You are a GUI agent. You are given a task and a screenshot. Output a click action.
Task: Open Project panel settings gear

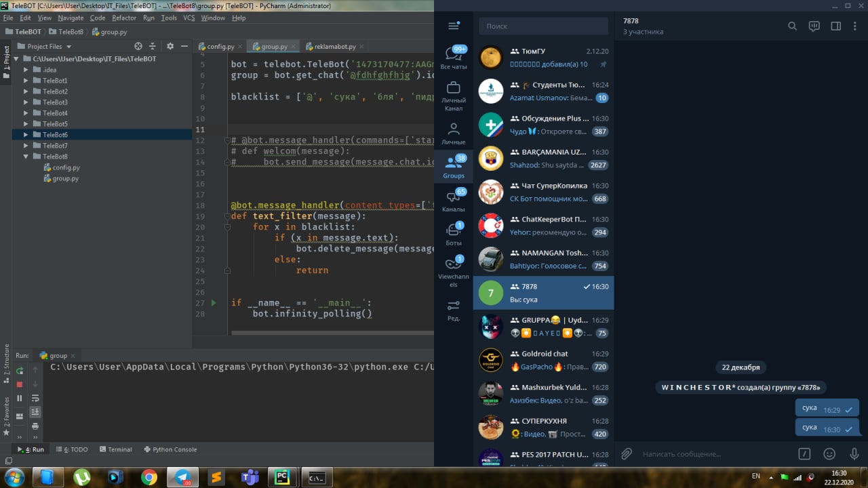coord(170,46)
